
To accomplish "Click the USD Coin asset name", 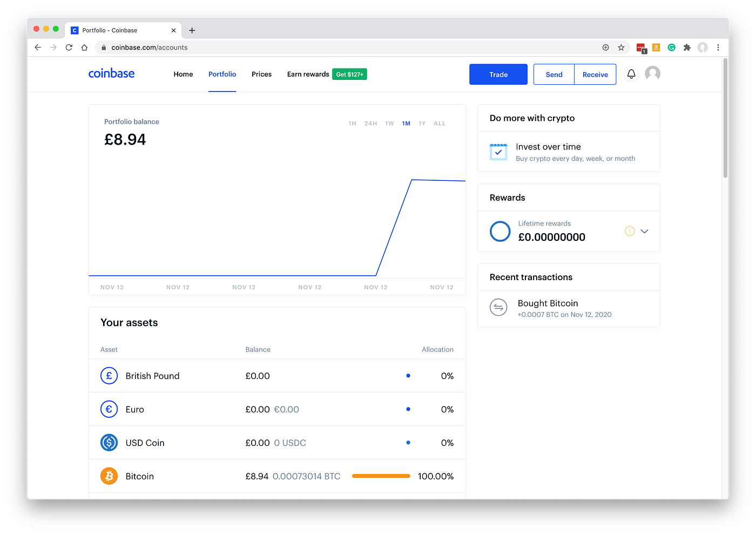I will tap(145, 443).
